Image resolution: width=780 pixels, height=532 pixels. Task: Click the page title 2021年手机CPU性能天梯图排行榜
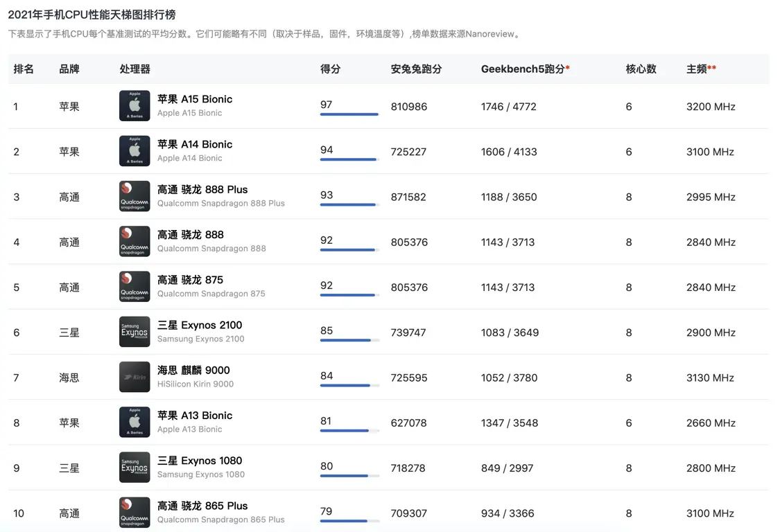click(92, 15)
